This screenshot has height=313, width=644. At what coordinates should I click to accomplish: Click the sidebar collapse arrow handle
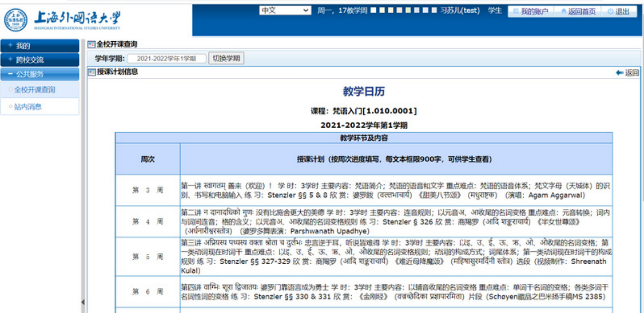click(83, 302)
